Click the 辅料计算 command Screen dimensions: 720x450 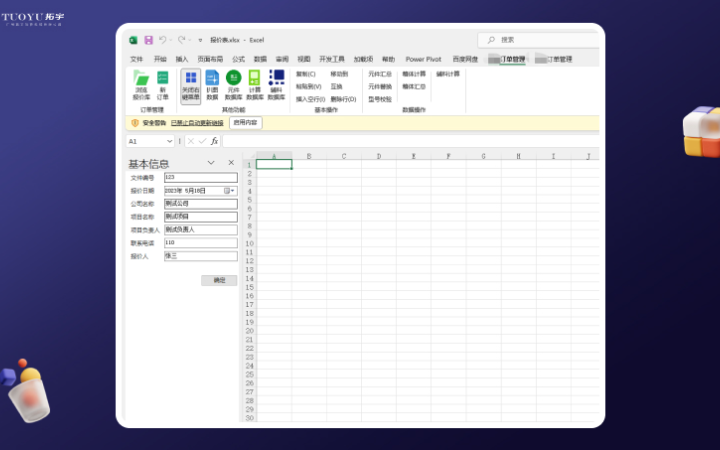pos(448,74)
